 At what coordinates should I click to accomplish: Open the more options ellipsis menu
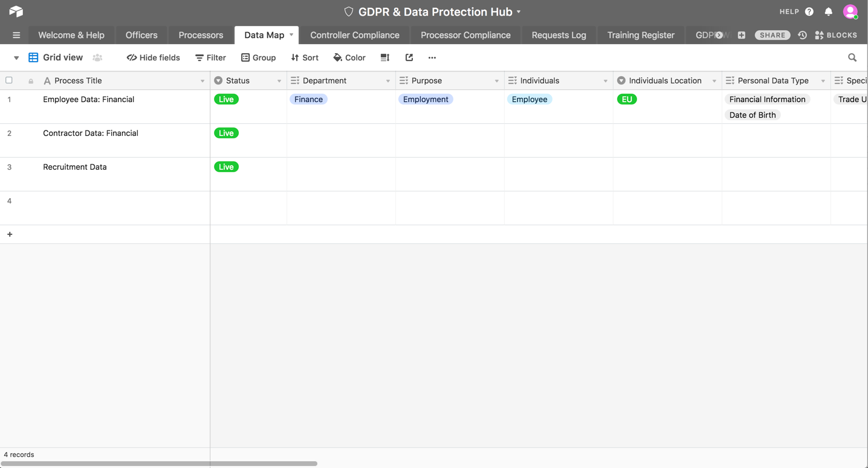pos(432,57)
